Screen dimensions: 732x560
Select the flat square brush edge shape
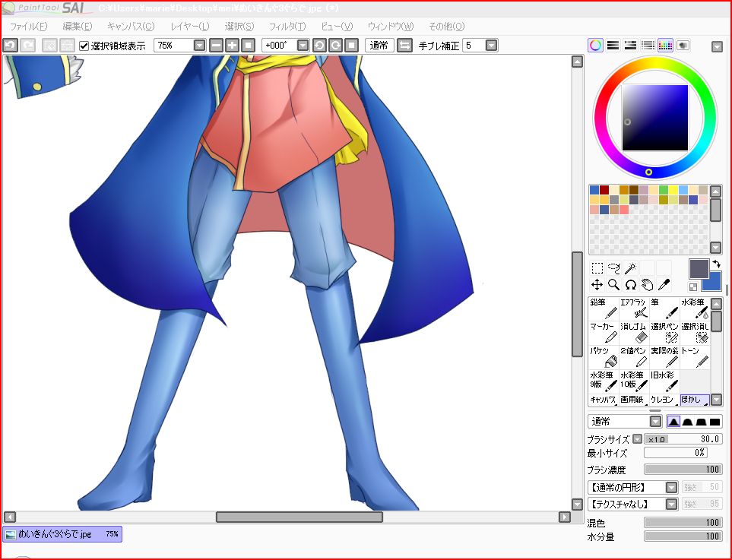(715, 422)
